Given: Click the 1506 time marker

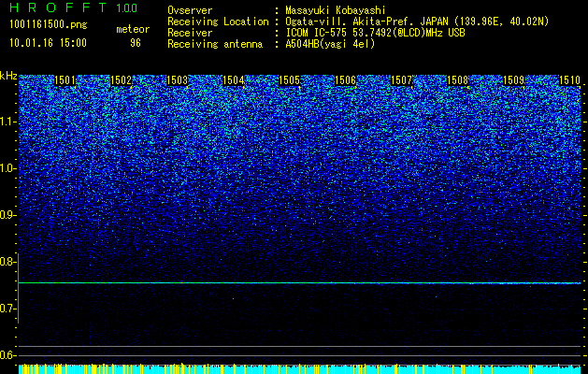Looking at the screenshot, I should pos(345,80).
